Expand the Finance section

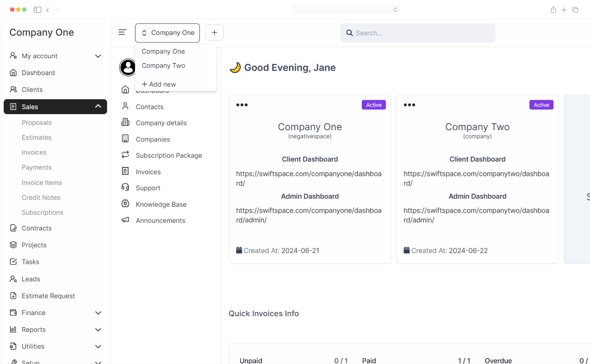pyautogui.click(x=98, y=312)
